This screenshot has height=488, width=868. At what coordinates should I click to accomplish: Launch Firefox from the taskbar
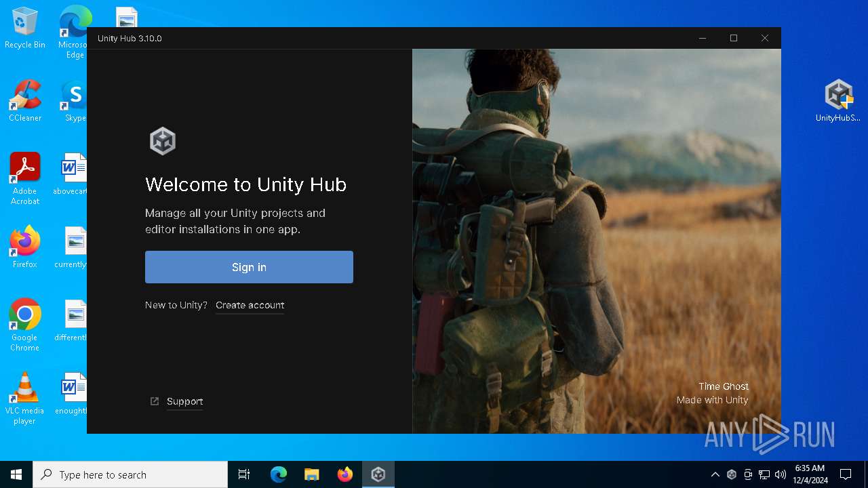point(345,474)
